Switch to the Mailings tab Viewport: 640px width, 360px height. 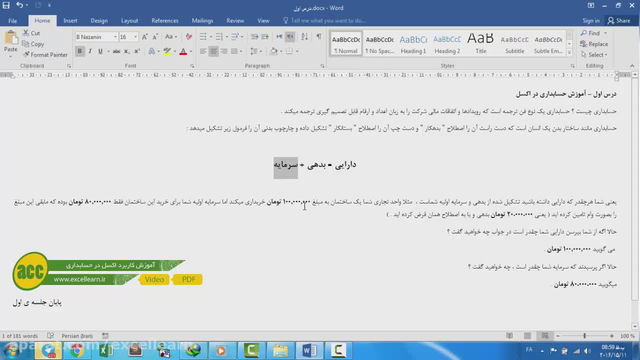click(202, 20)
